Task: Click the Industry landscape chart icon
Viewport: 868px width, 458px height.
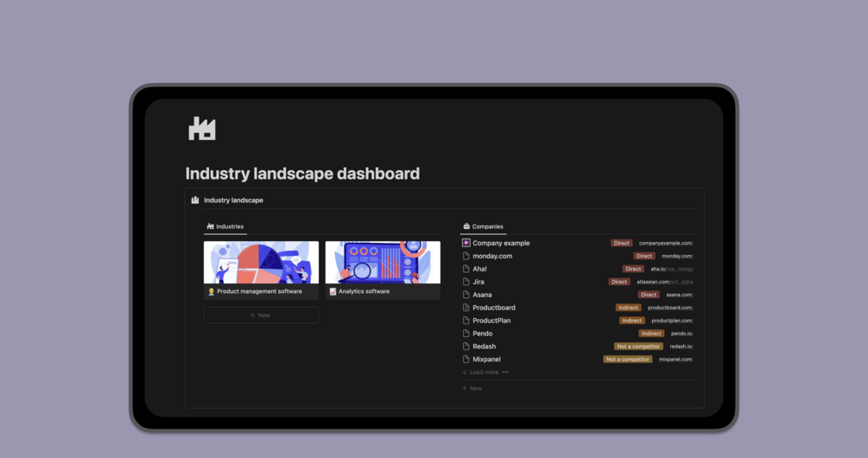Action: point(195,200)
